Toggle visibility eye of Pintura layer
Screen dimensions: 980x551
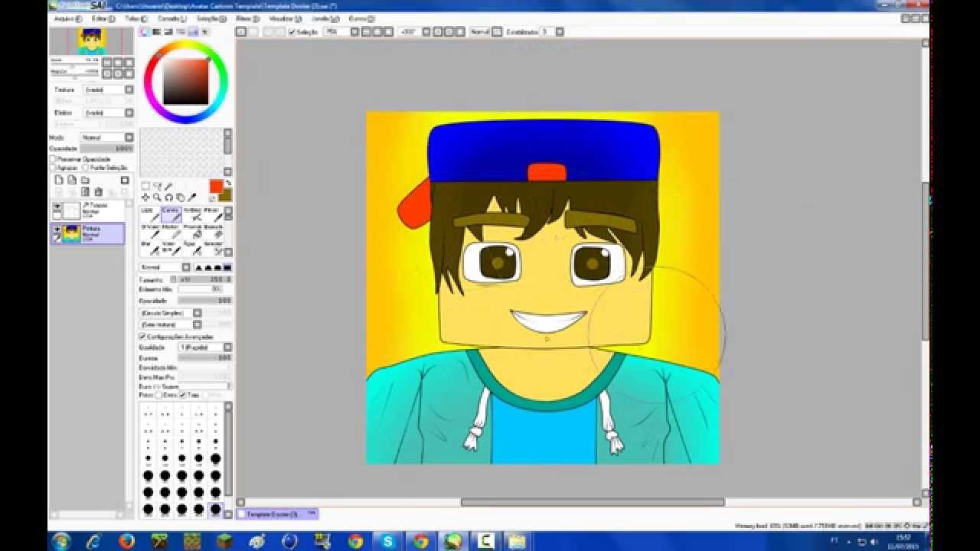57,229
